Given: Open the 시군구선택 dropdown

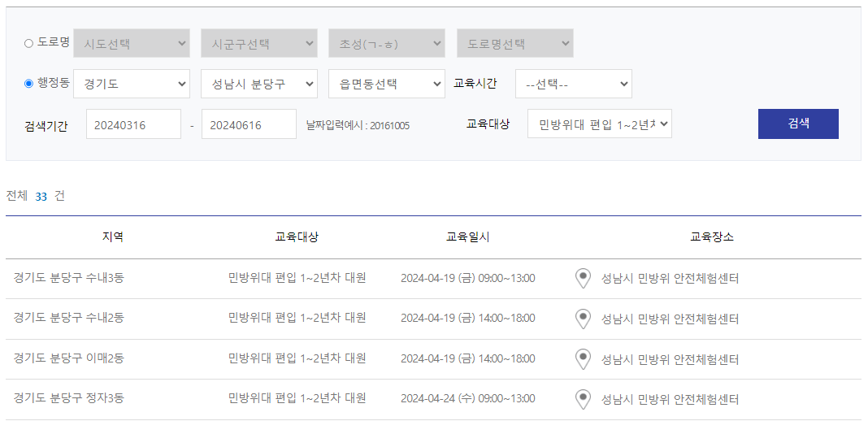Looking at the screenshot, I should pos(259,43).
